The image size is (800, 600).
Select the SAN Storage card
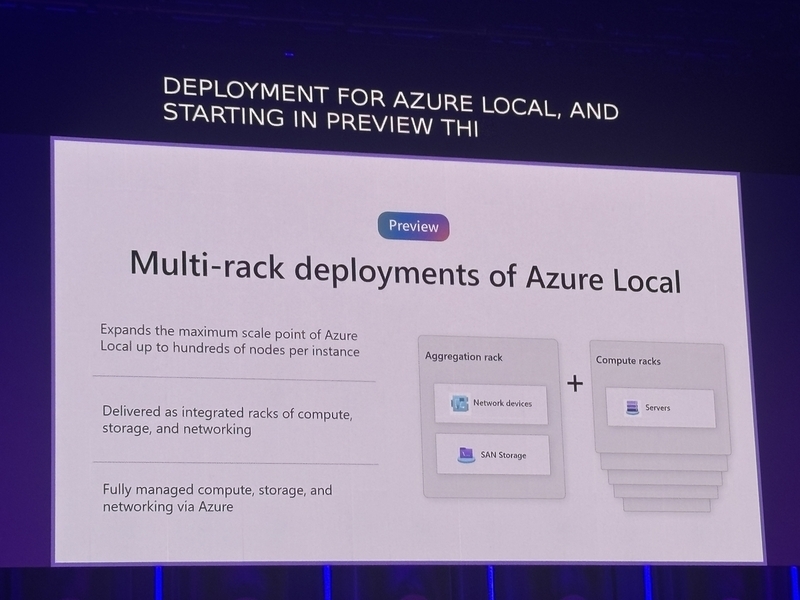tap(493, 455)
